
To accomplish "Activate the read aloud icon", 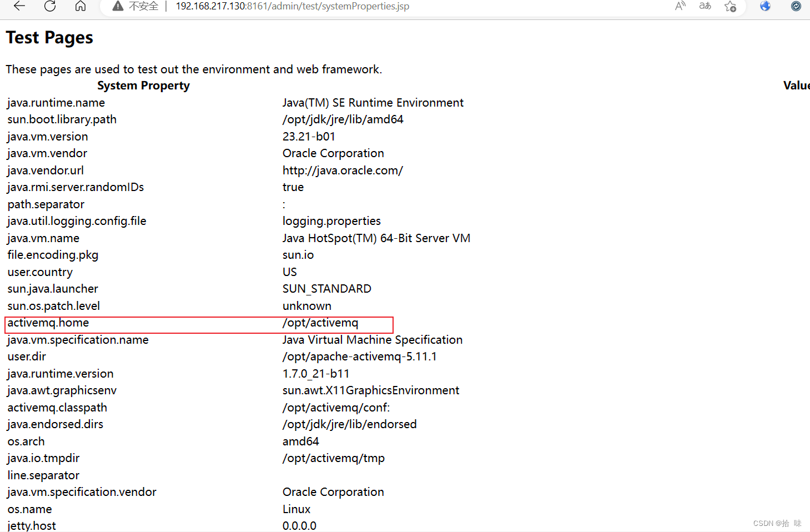I will tap(680, 6).
